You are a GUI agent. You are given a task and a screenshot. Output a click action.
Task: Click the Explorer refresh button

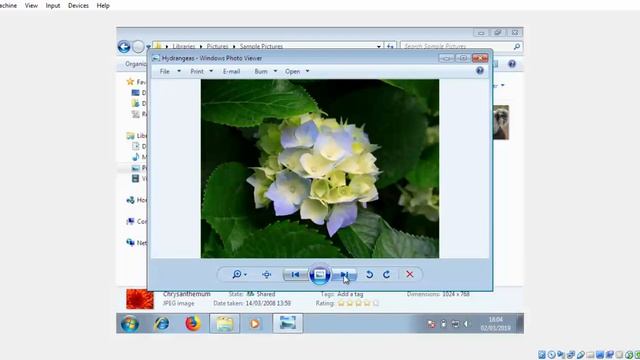[390, 47]
